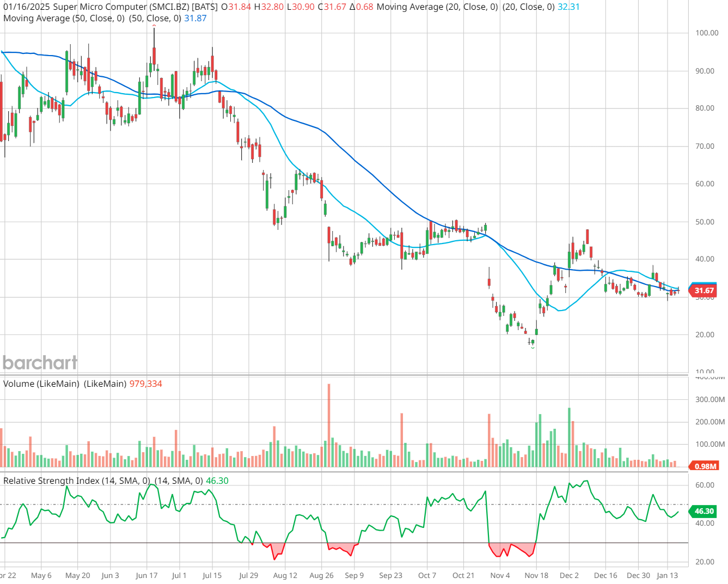Click the May 20 date axis label

coord(77,575)
